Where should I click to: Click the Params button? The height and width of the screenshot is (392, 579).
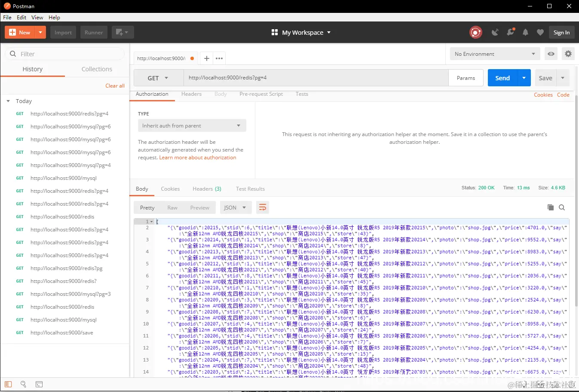point(466,78)
